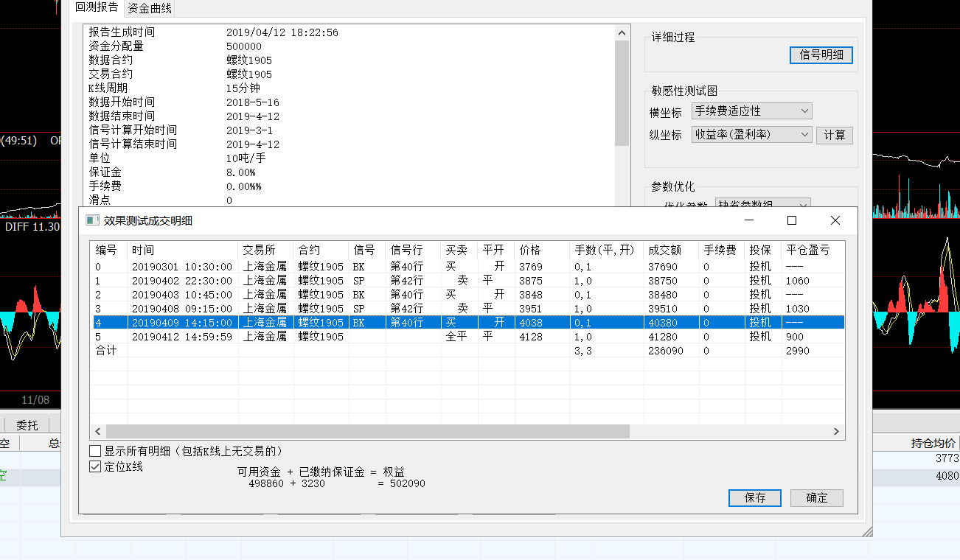Screen dimensions: 960x560
Task: Select the 回测报告 tab
Action: point(97,8)
